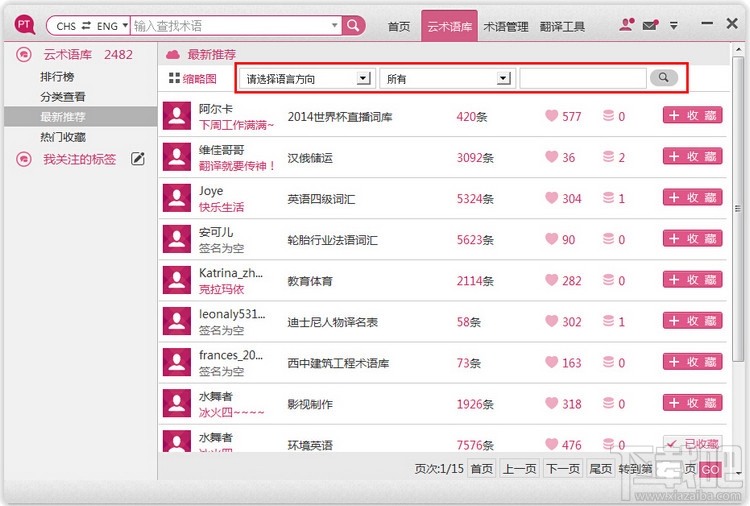This screenshot has height=506, width=750.
Task: Open the CHS ENG language pair dropdown
Action: 125,25
